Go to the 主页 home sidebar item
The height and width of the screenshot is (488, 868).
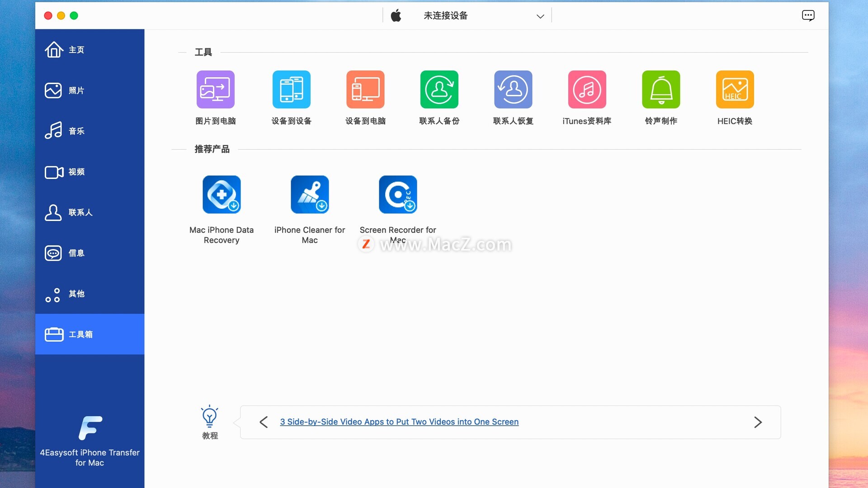point(90,50)
